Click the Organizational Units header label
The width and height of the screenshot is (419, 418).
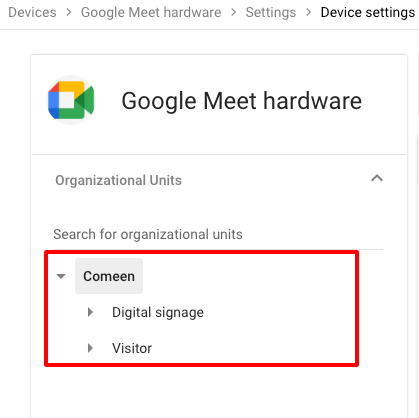pyautogui.click(x=118, y=180)
